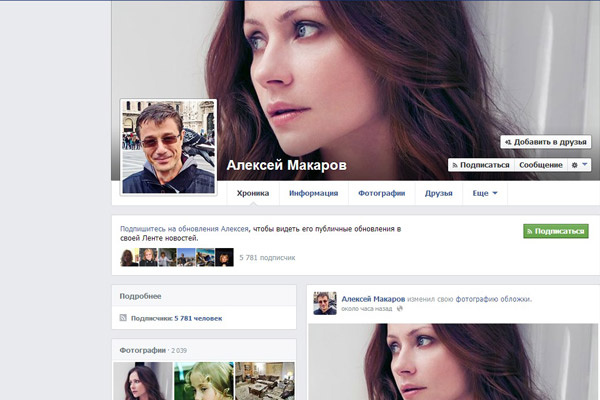Viewport: 600px width, 400px height.
Task: Click the Добавить в друзья button
Action: [546, 142]
